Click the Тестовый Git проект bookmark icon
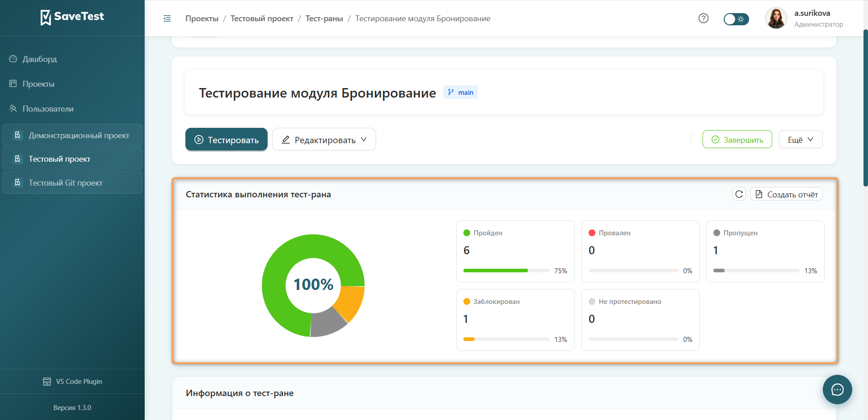The image size is (868, 420). click(x=18, y=182)
